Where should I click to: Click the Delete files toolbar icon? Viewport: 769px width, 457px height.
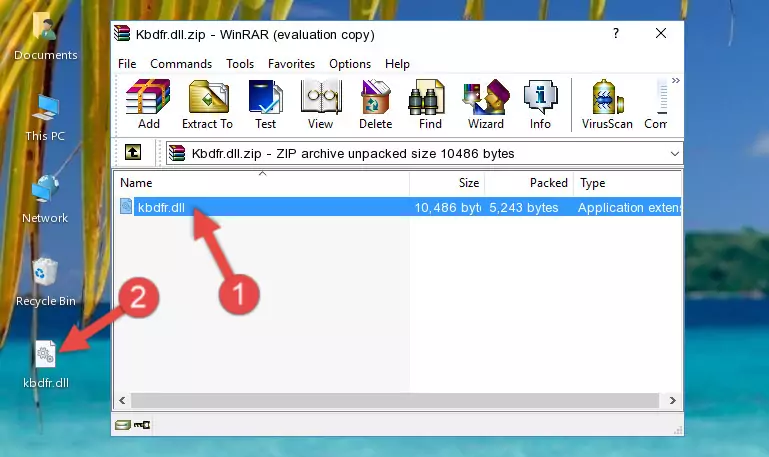(x=375, y=104)
